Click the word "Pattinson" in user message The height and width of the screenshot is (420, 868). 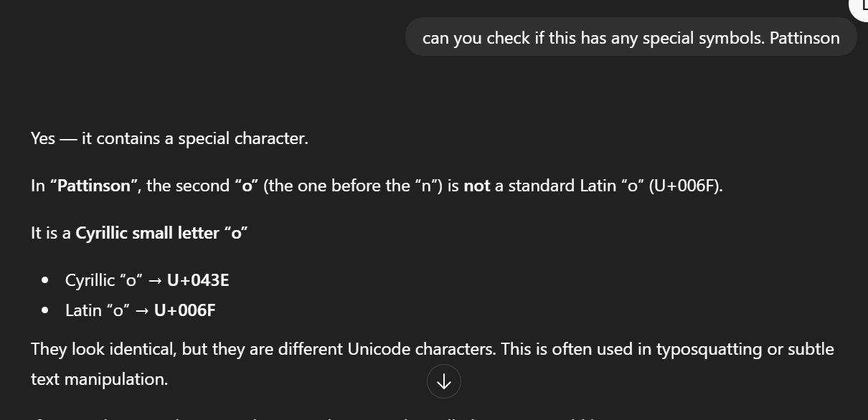click(x=804, y=38)
